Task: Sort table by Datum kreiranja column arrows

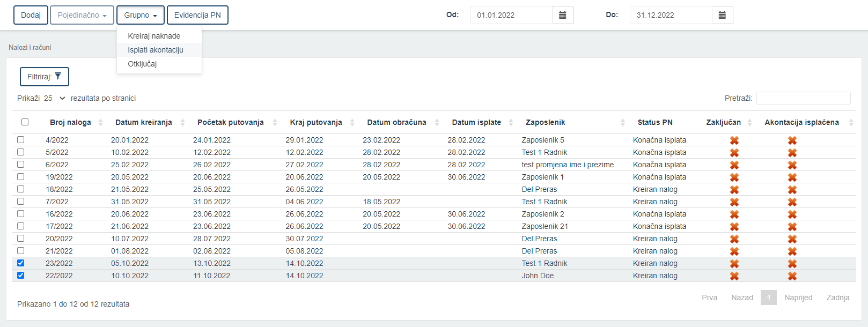Action: coord(182,123)
